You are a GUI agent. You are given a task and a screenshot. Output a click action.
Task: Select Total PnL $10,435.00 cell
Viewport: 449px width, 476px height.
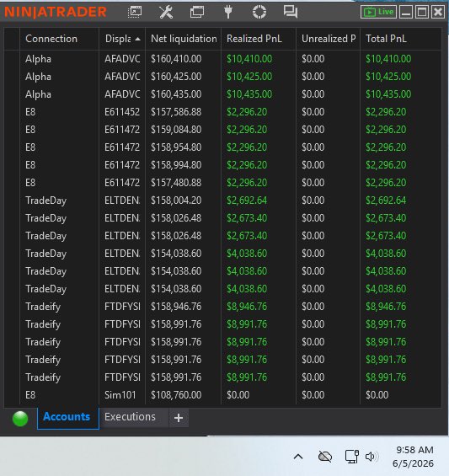tap(388, 94)
